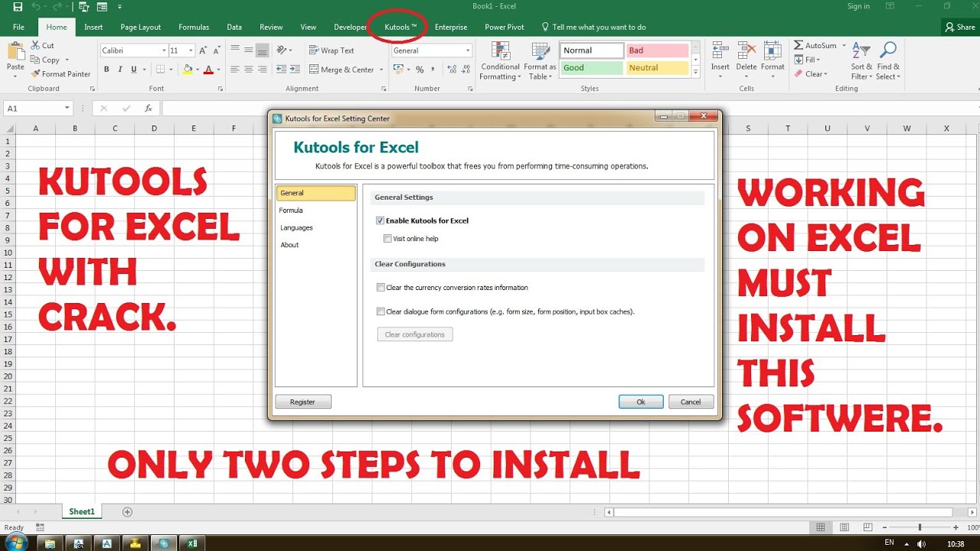The width and height of the screenshot is (980, 551).
Task: Click Share button
Action: 960,27
